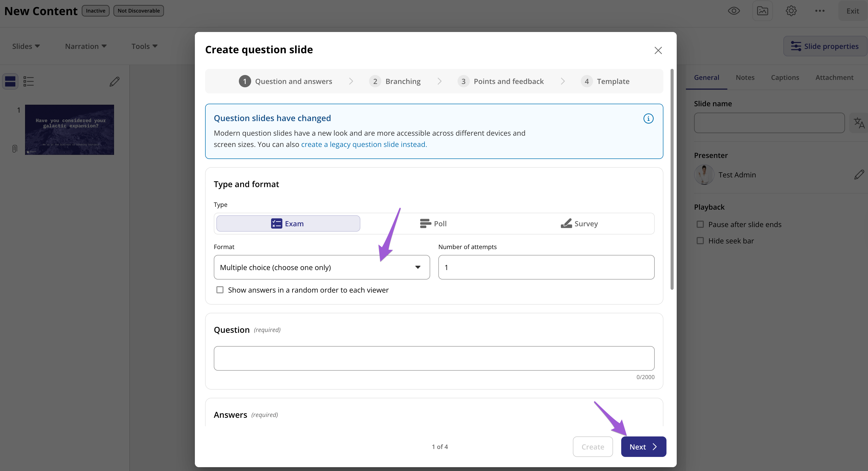Select the Exam question type
This screenshot has height=471, width=868.
288,223
